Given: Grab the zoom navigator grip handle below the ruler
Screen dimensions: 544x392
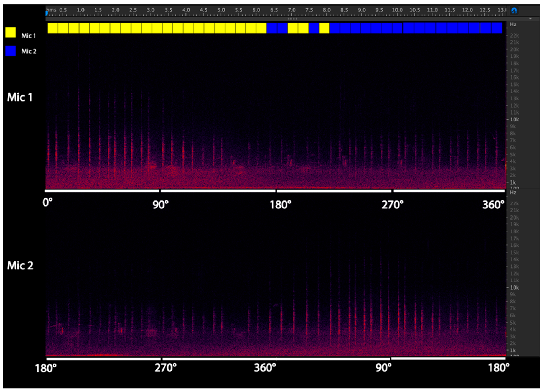Looking at the screenshot, I should point(292,19).
